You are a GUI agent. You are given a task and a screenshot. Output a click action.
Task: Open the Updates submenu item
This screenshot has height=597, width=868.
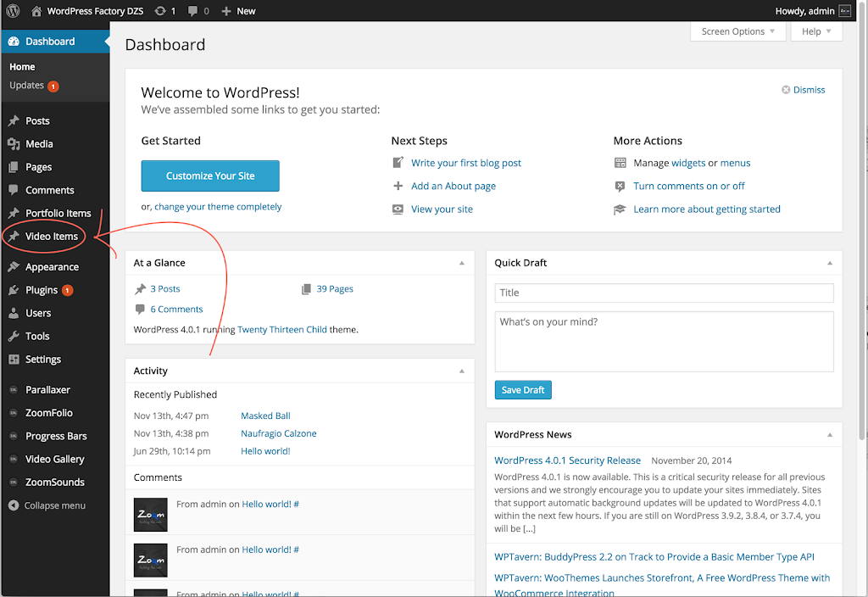[x=26, y=86]
